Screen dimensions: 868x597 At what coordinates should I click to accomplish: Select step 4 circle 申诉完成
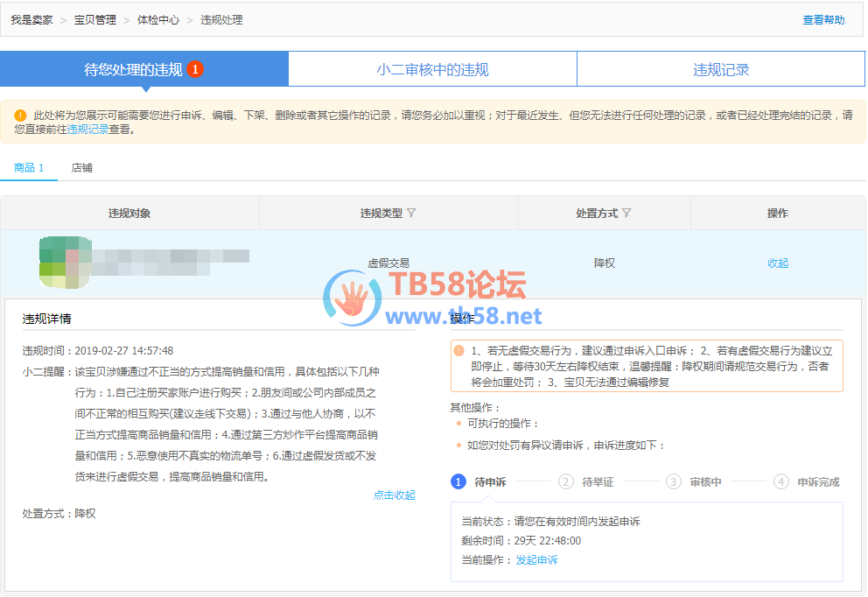781,481
